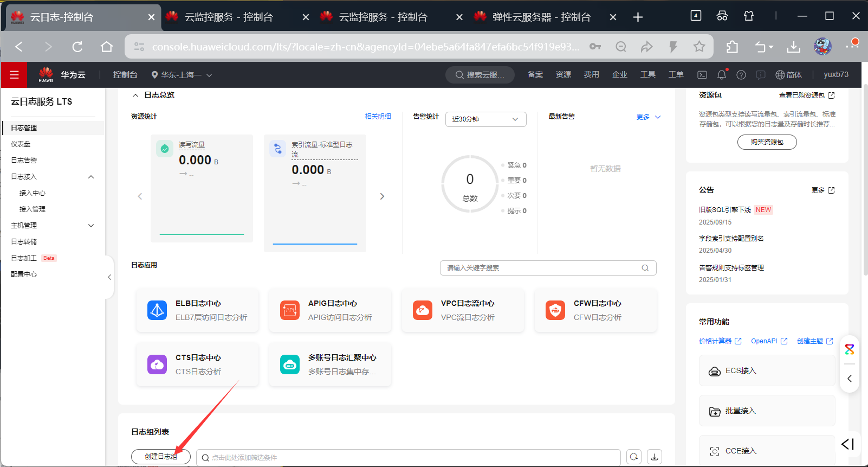Open the 创建主题 link

(815, 341)
